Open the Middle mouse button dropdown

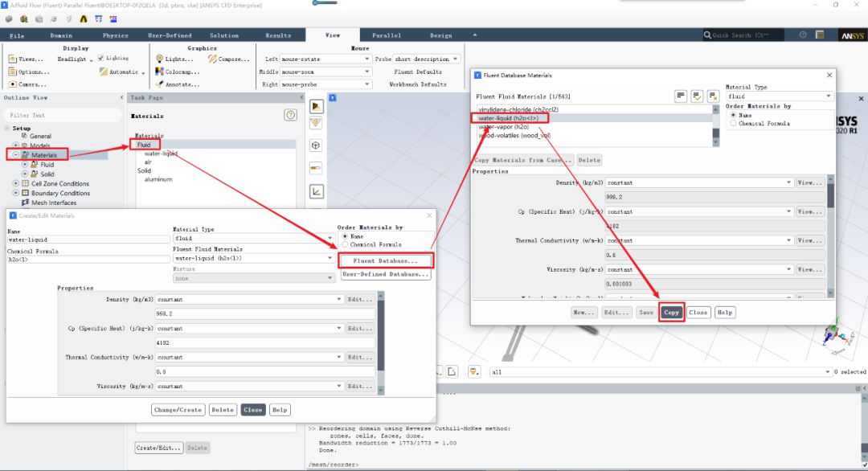[325, 72]
